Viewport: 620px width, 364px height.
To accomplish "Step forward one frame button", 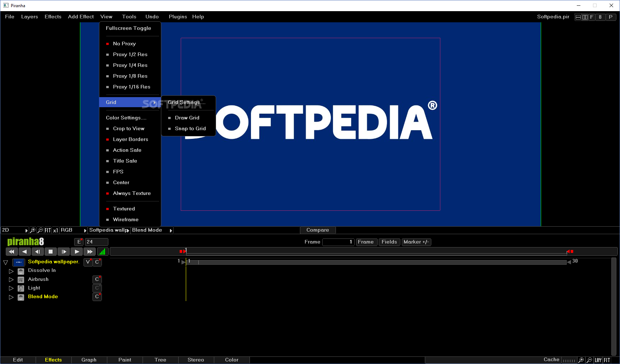I will pos(64,252).
